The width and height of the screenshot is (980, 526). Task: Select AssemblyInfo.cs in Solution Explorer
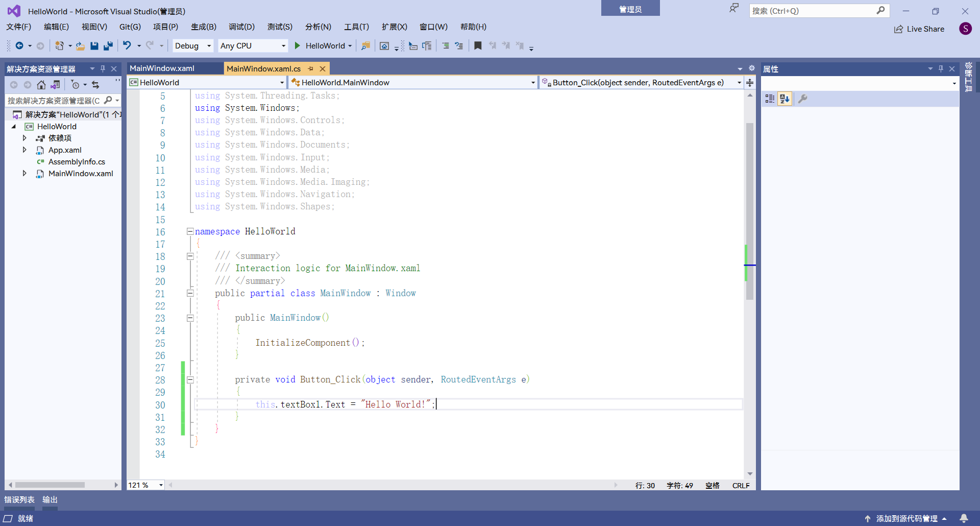coord(77,161)
